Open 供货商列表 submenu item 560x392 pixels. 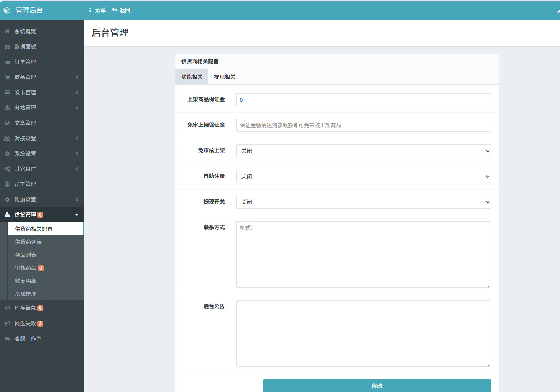[x=45, y=242]
